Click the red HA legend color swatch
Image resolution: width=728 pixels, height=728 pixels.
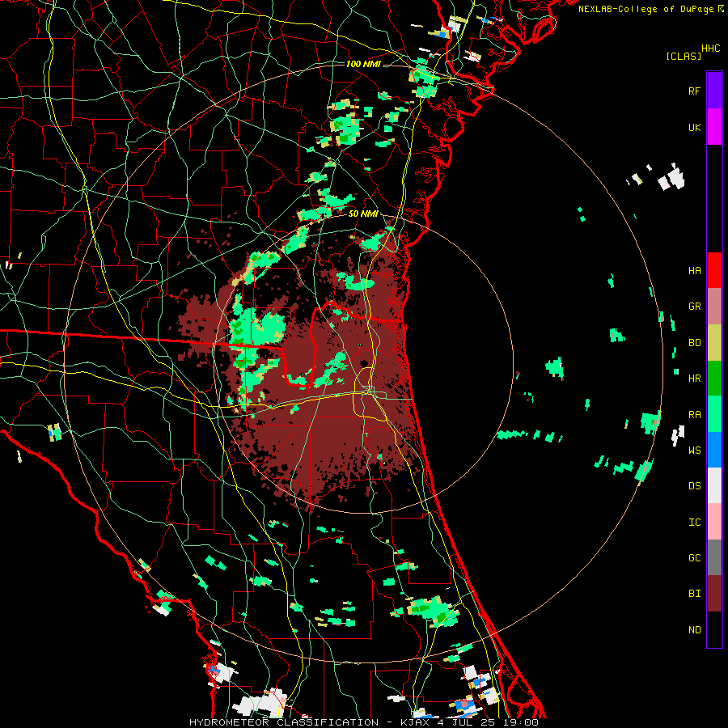[714, 270]
